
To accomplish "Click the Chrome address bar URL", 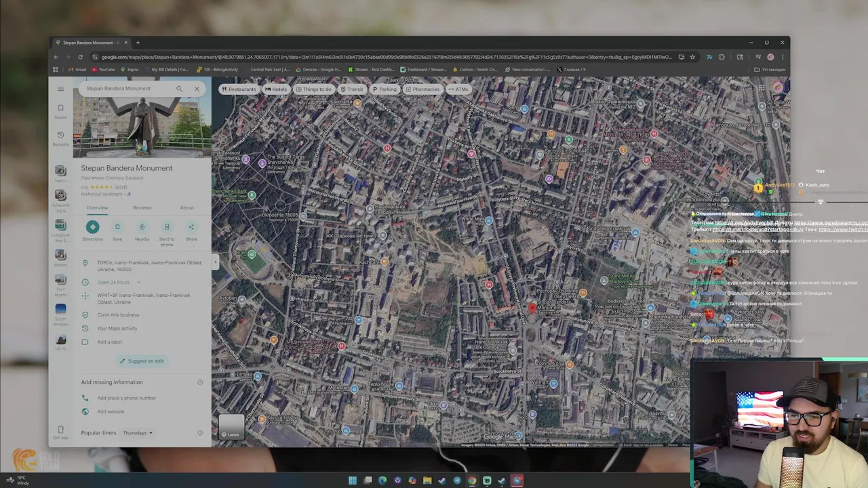I will (387, 57).
